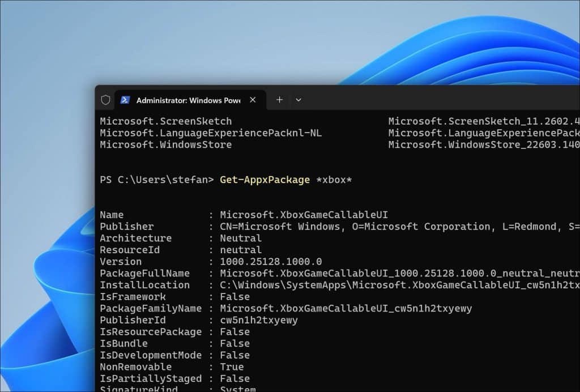The image size is (580, 392).
Task: Click the IsFramework value False
Action: point(235,297)
